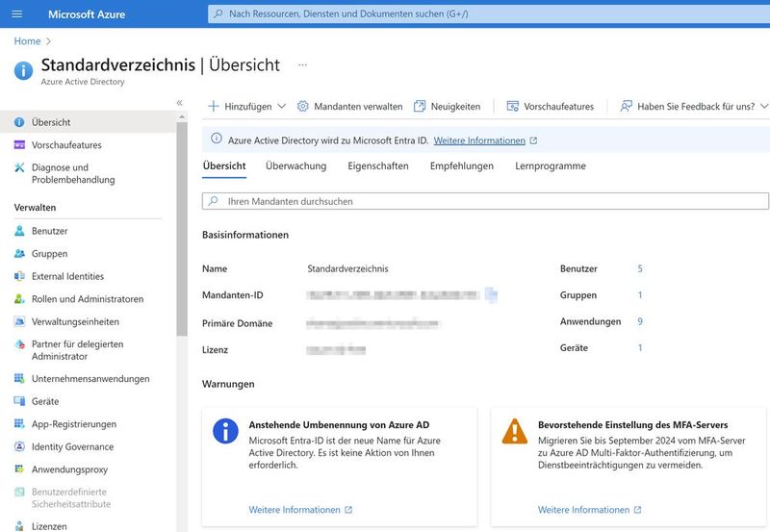Click the Anwendungsproxy icon
Viewport: 770px width, 532px height.
(19, 469)
